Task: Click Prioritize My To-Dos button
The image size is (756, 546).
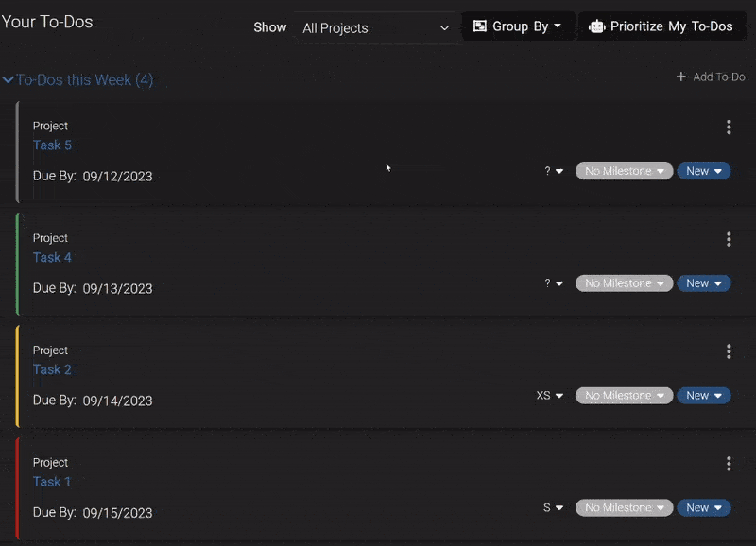Action: click(662, 26)
